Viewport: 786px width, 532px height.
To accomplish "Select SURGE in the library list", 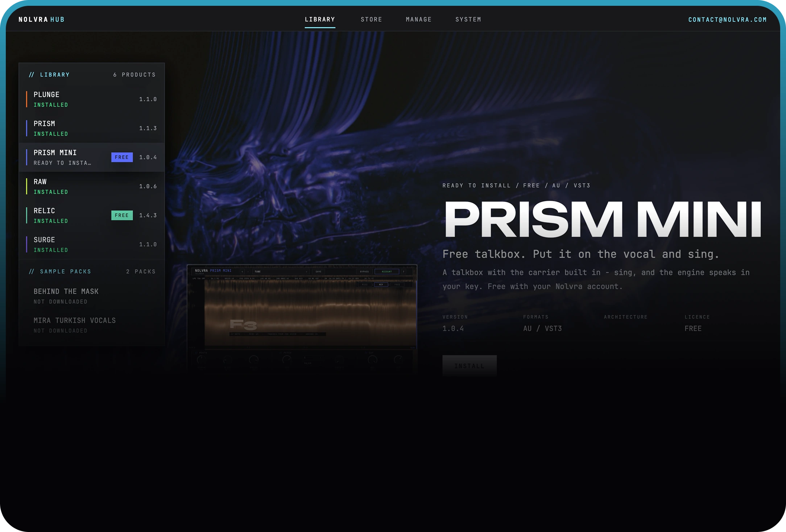I will point(92,244).
